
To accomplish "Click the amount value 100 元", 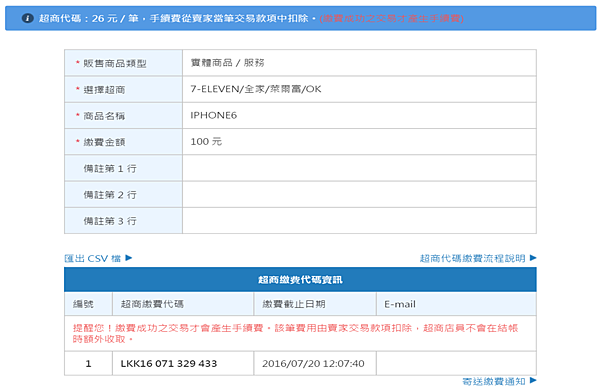I will [x=206, y=142].
